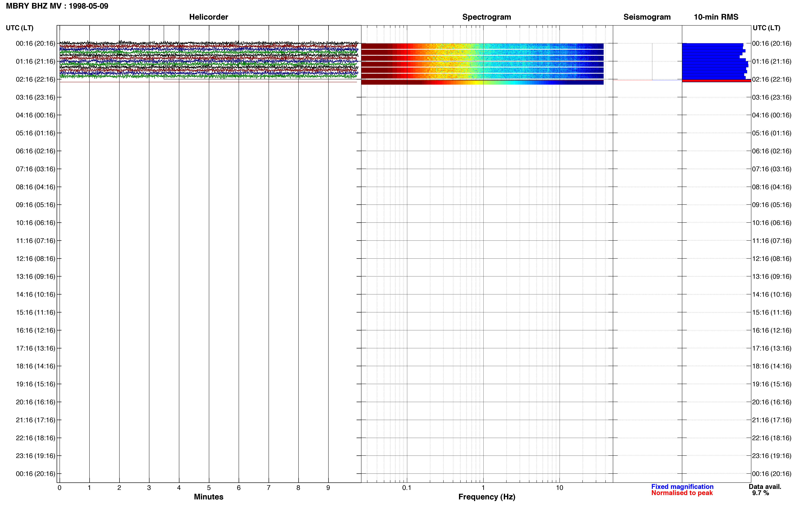Click the '21:16 (17:16)' label on the right axis
Image resolution: width=812 pixels, height=508 pixels.
point(772,420)
